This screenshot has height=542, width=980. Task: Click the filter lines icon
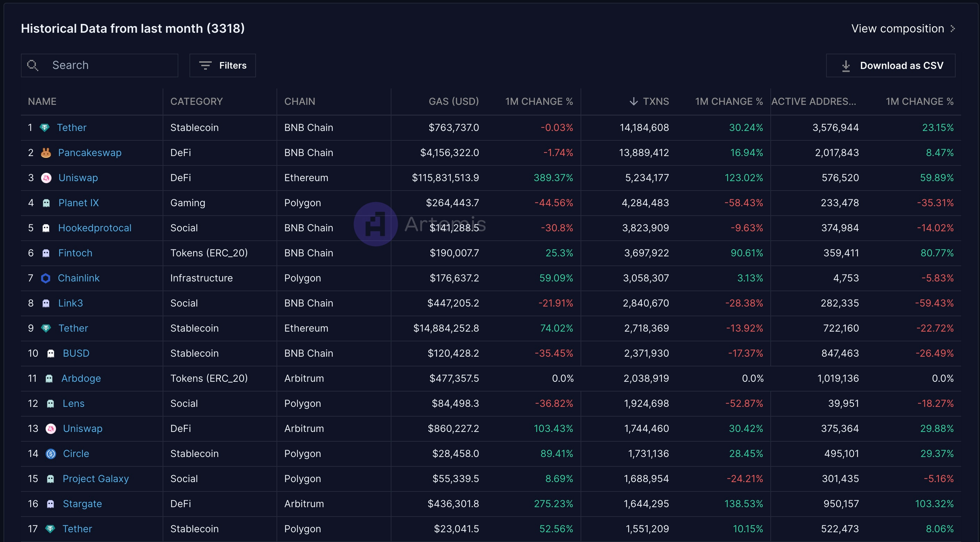tap(205, 65)
